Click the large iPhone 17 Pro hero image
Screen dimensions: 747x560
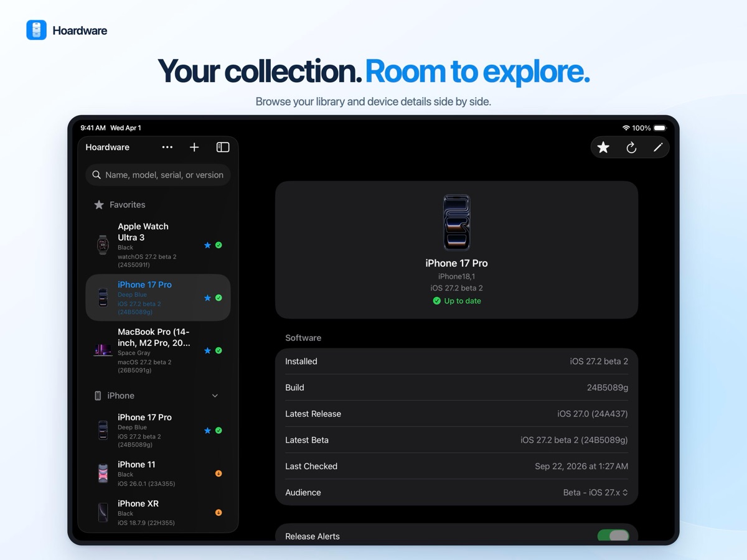tap(456, 222)
